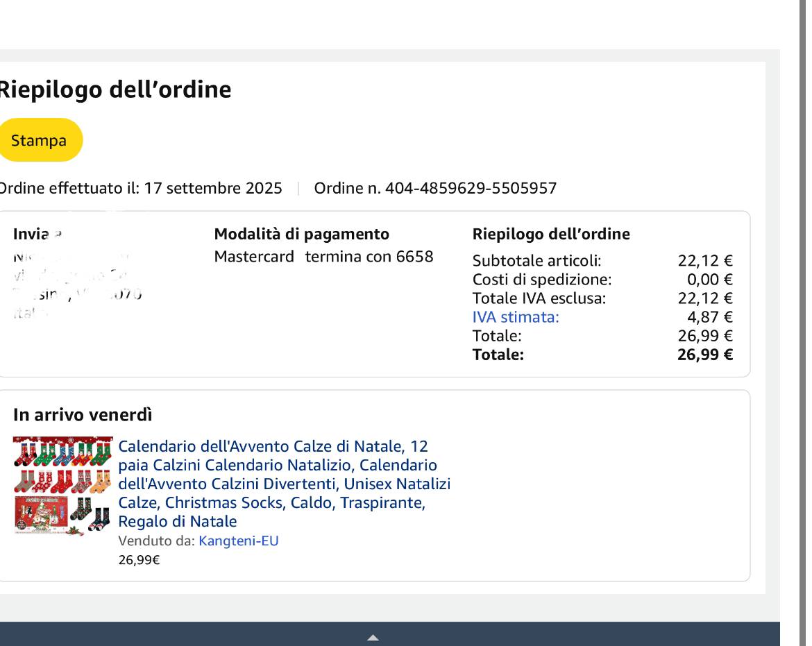Open the IVA stimata link
812x646 pixels.
tap(515, 317)
